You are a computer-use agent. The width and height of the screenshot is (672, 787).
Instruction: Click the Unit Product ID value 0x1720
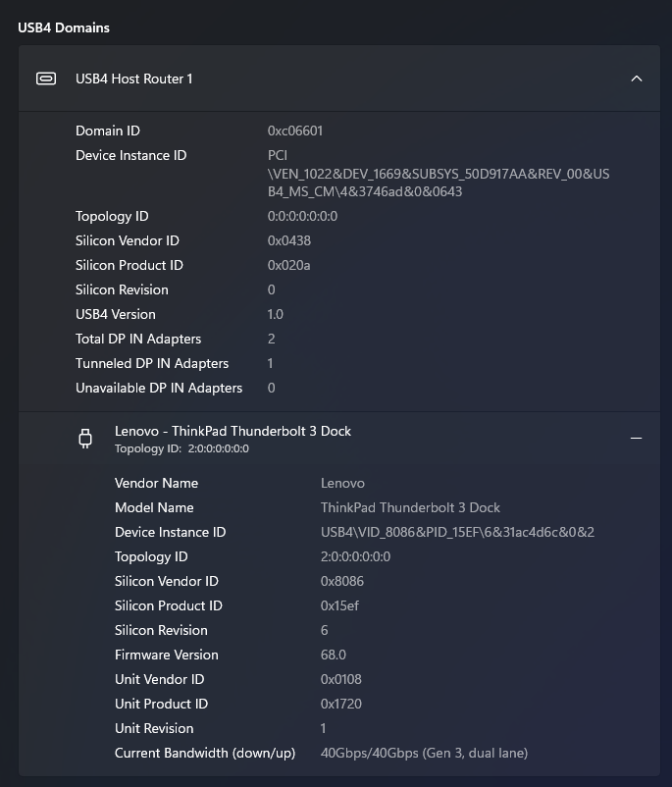[x=342, y=704]
